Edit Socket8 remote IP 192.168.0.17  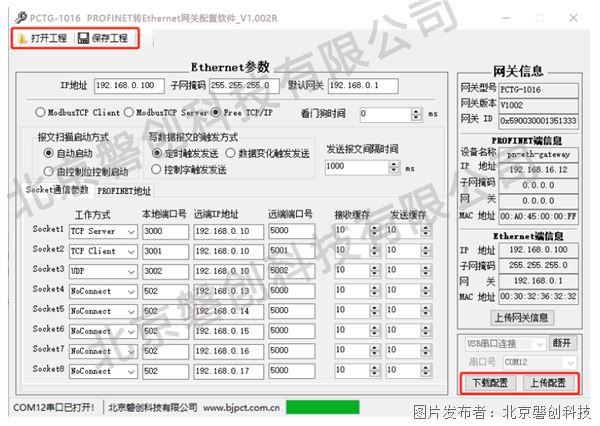point(228,371)
